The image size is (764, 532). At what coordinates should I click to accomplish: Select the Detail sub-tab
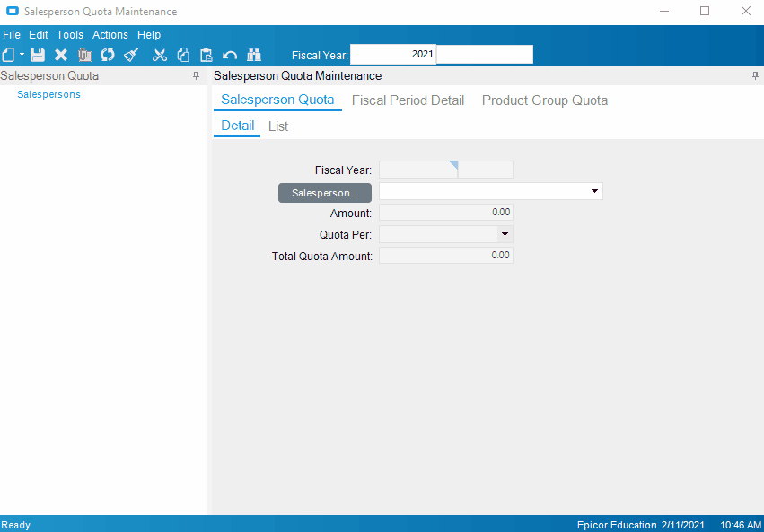(x=237, y=126)
